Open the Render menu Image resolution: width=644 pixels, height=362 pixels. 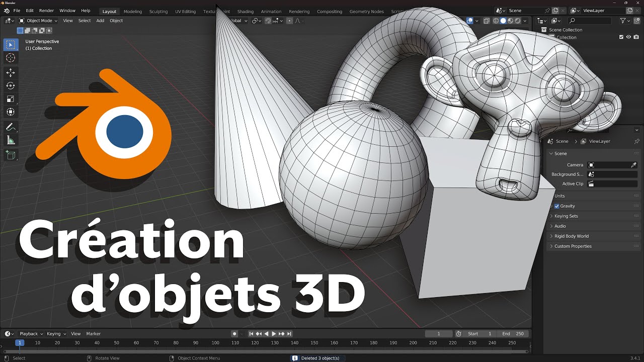[46, 11]
